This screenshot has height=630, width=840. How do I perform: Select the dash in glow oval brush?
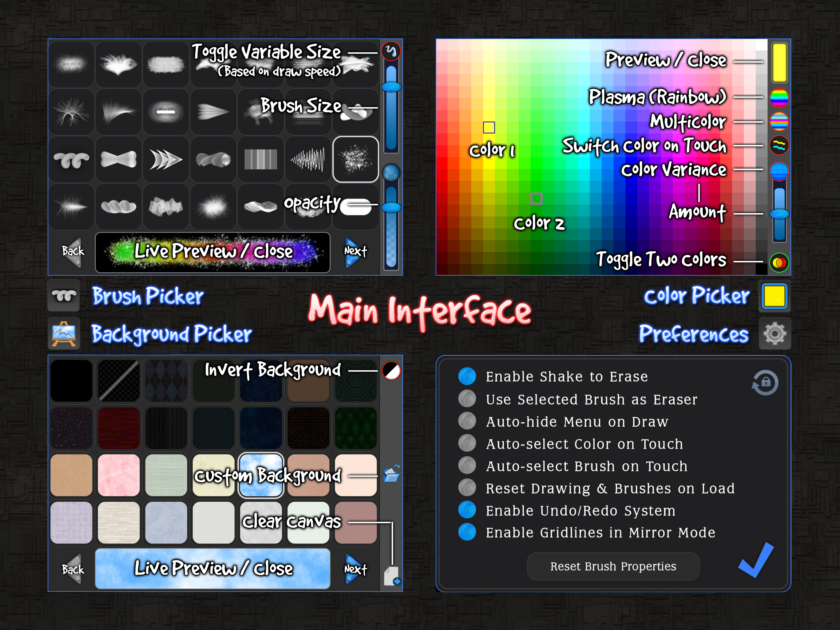(166, 112)
